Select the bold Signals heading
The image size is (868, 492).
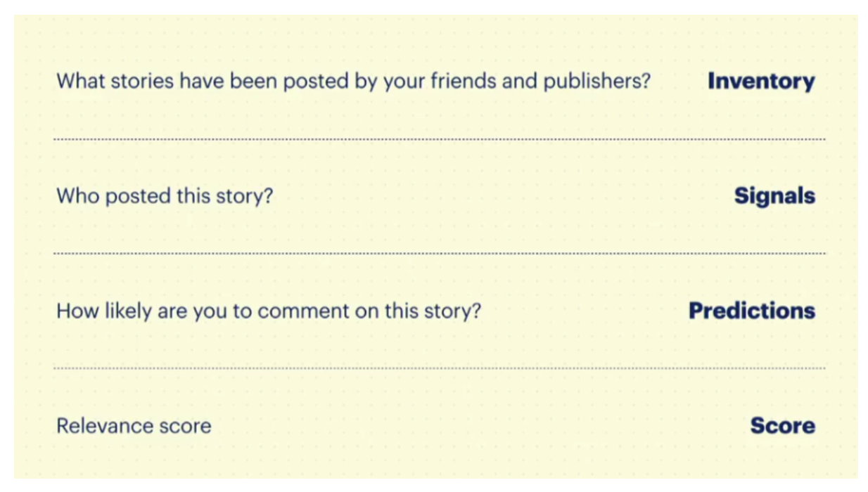[x=774, y=196]
